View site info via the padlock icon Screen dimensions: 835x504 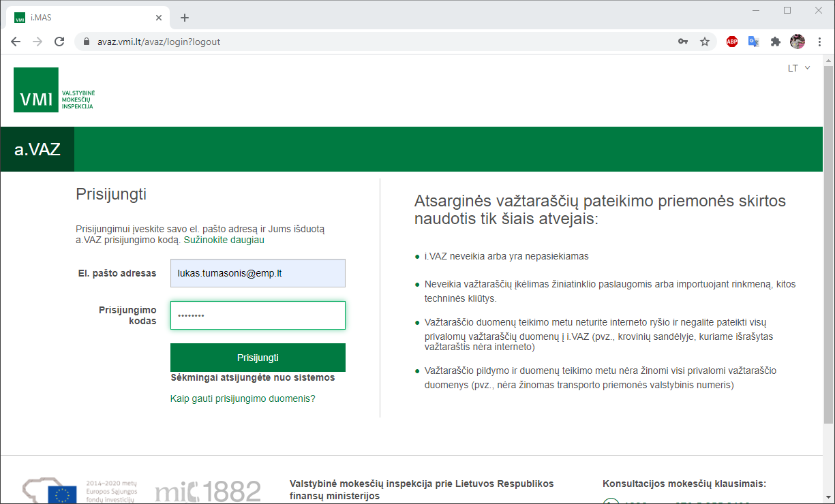[x=86, y=42]
